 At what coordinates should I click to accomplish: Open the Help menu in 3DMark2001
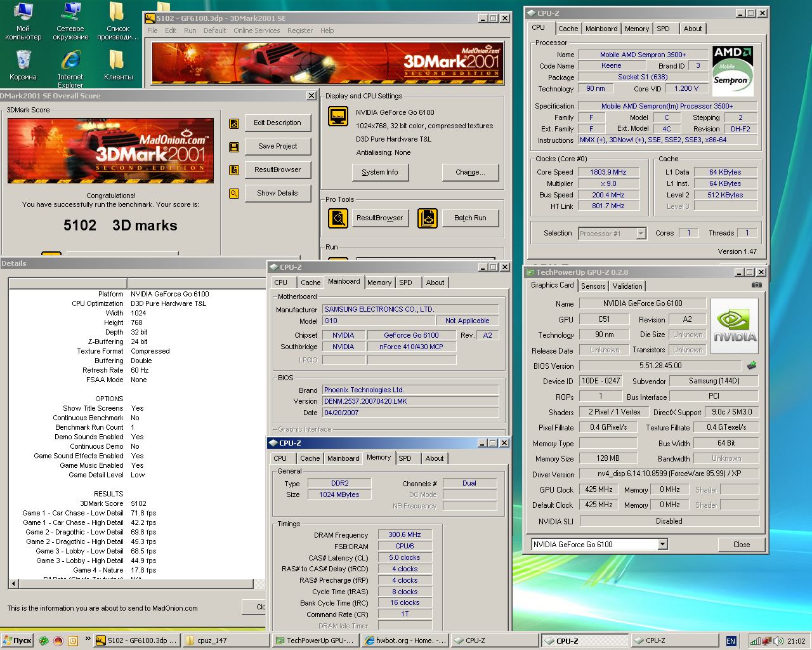[327, 30]
